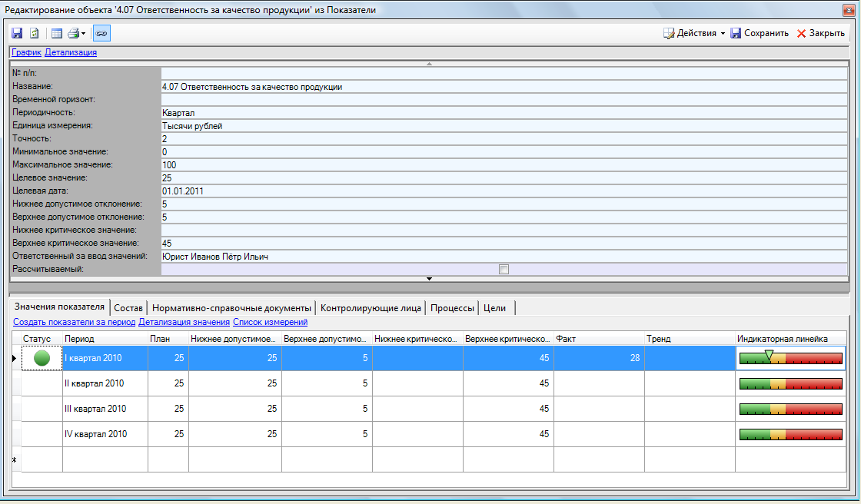Click the row selector arrow of first row
This screenshot has height=504, width=861.
15,357
